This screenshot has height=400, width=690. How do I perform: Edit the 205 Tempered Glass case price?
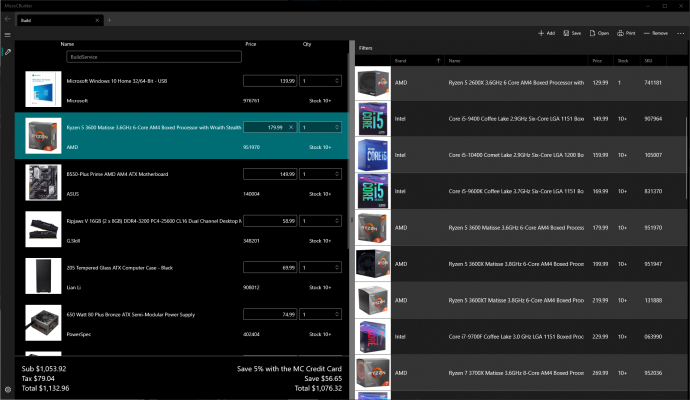[x=270, y=268]
